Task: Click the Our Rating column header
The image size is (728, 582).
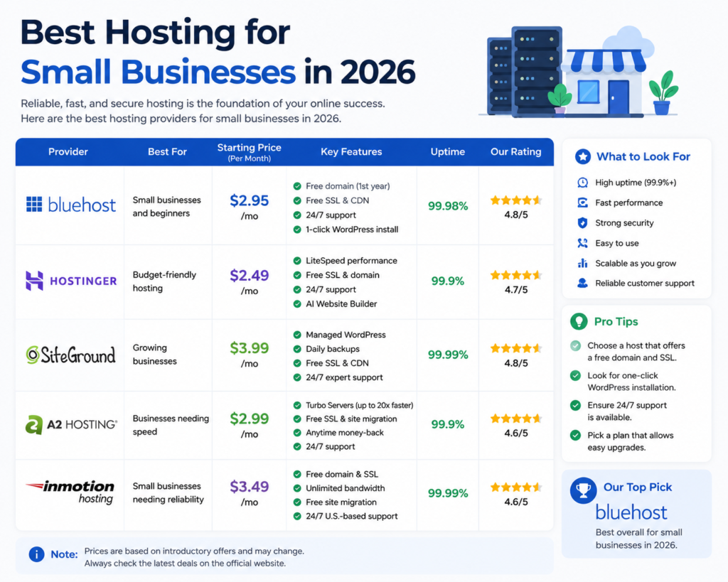Action: point(516,152)
